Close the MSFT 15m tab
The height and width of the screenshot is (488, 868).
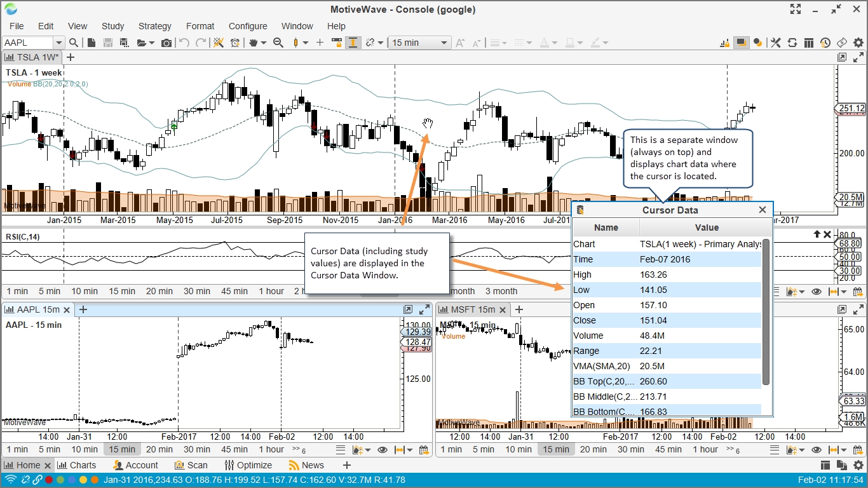click(x=503, y=309)
